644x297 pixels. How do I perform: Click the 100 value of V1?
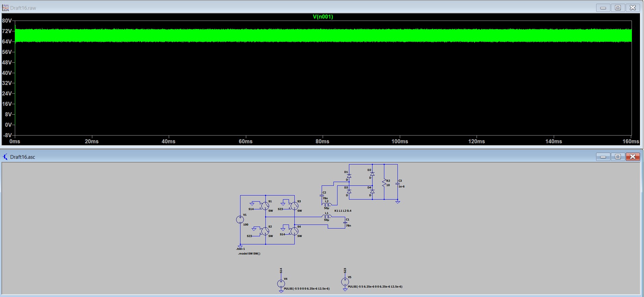coord(246,225)
